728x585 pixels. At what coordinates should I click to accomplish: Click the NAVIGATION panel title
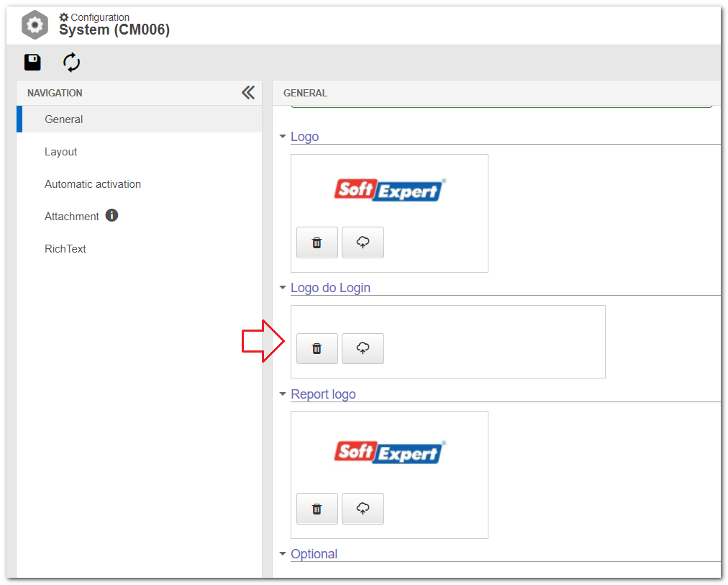pos(55,93)
